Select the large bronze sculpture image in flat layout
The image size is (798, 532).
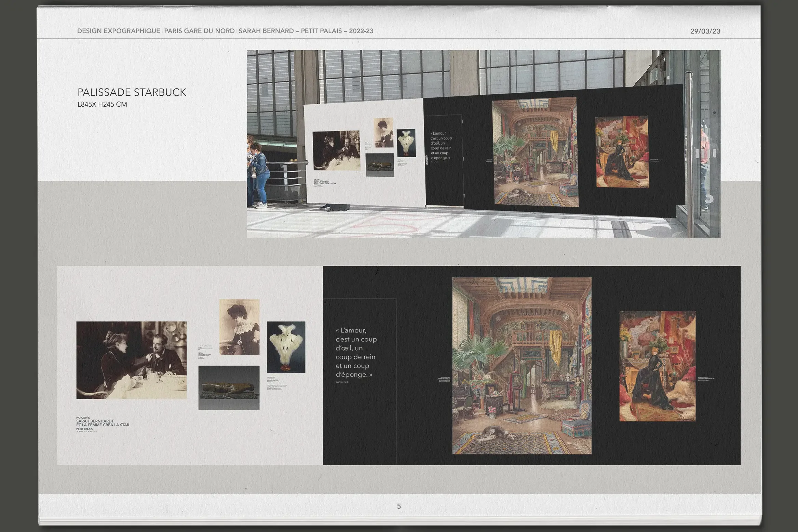pos(229,388)
